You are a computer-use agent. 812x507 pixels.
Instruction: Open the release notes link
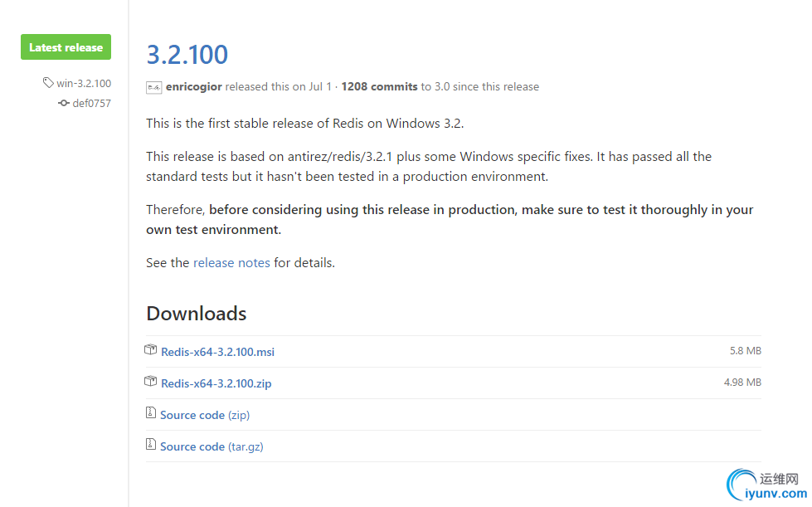tap(231, 262)
